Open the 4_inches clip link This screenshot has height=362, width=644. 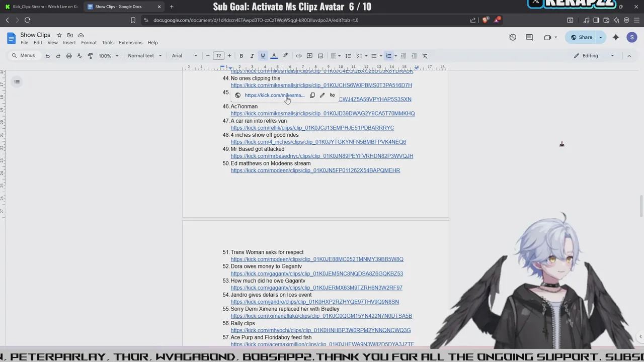(318, 142)
